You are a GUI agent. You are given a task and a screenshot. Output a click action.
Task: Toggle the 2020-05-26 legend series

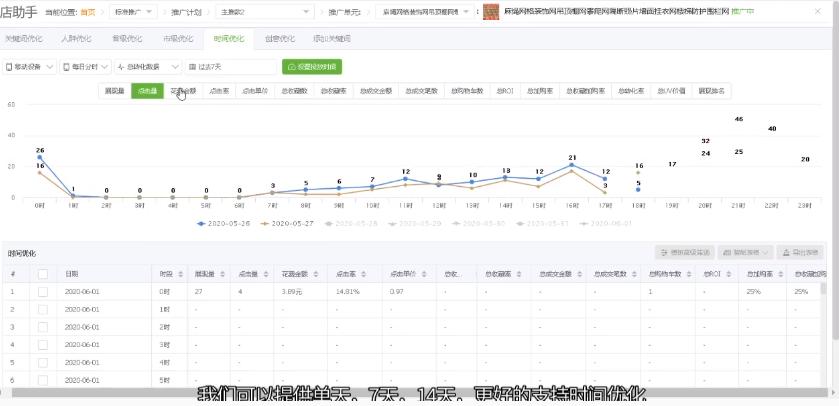(225, 224)
